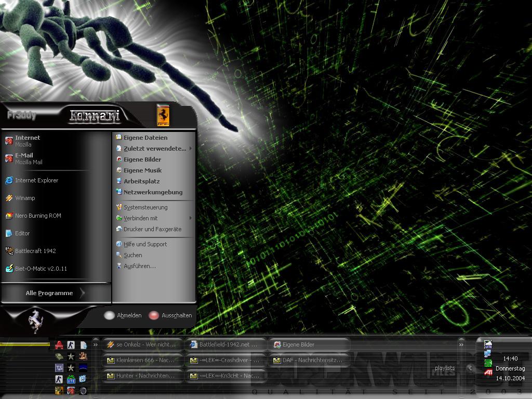The image size is (532, 399).
Task: Launch Internet Explorer from the Start menu
Action: pyautogui.click(x=56, y=180)
